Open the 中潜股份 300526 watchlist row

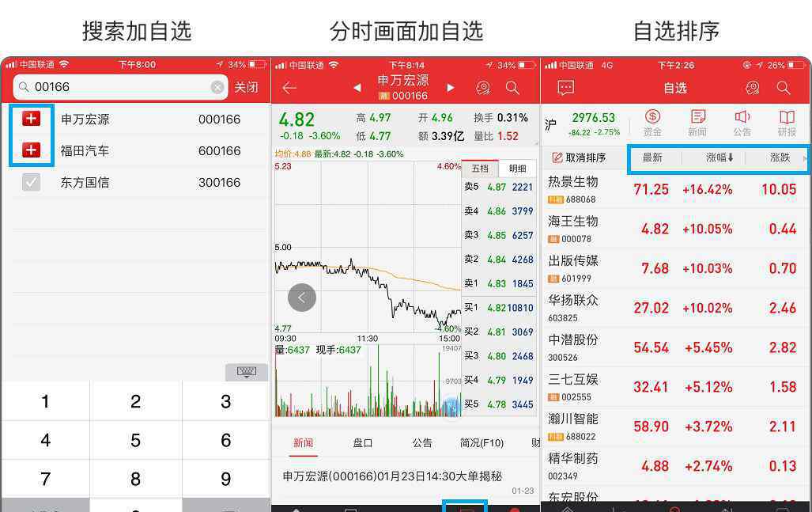click(x=675, y=347)
